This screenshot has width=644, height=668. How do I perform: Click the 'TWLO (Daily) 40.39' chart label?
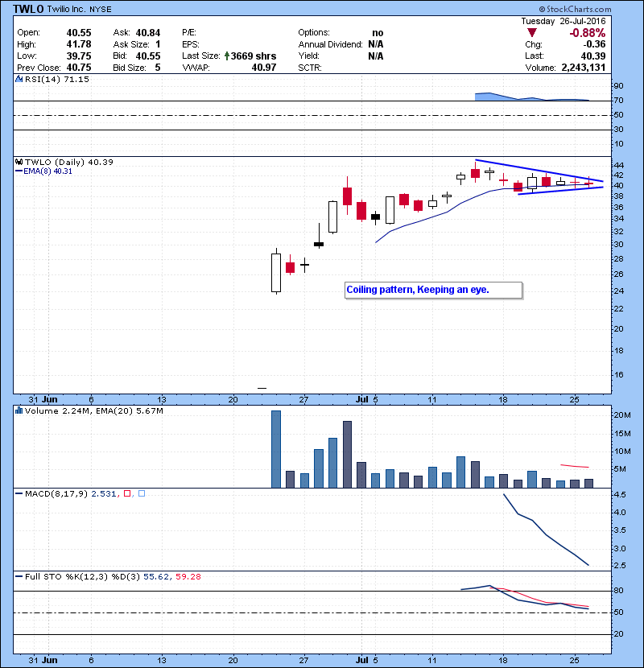(x=69, y=162)
